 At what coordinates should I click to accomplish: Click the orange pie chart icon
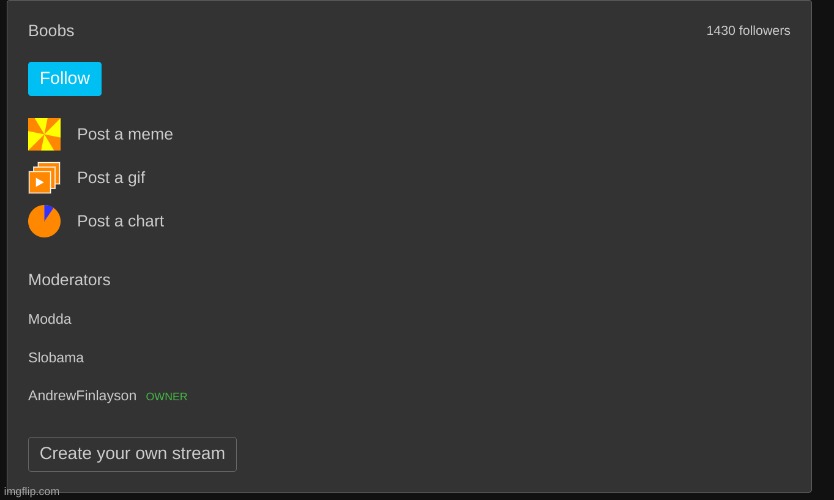point(44,221)
